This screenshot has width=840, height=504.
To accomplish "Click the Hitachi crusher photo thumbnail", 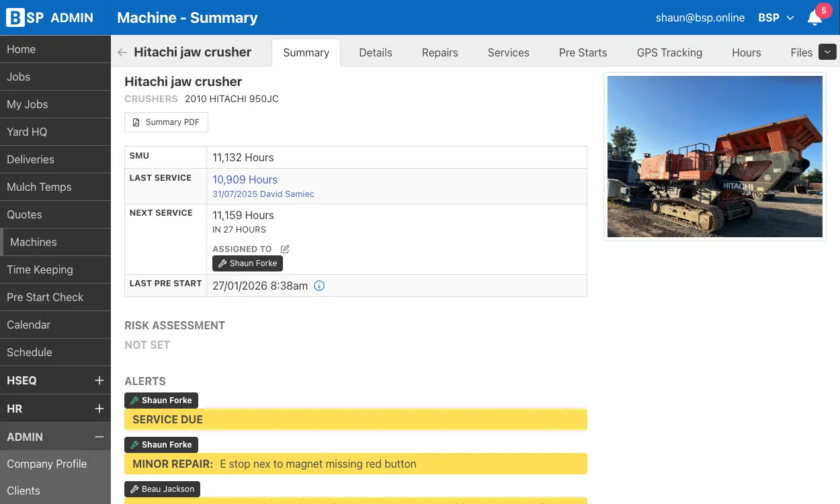I will click(x=715, y=157).
